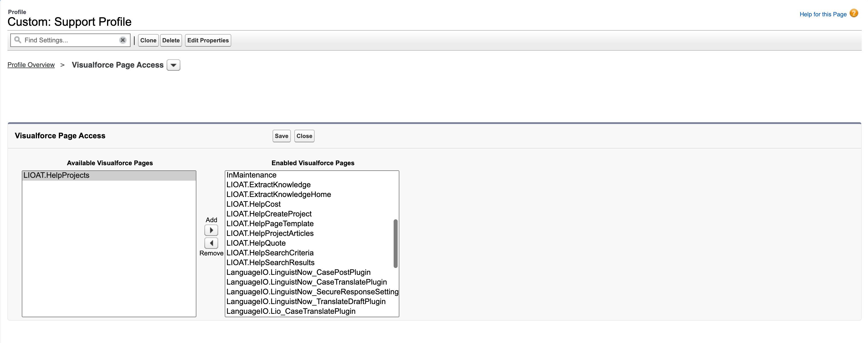Click Edit Properties button
The height and width of the screenshot is (343, 868).
pyautogui.click(x=208, y=40)
